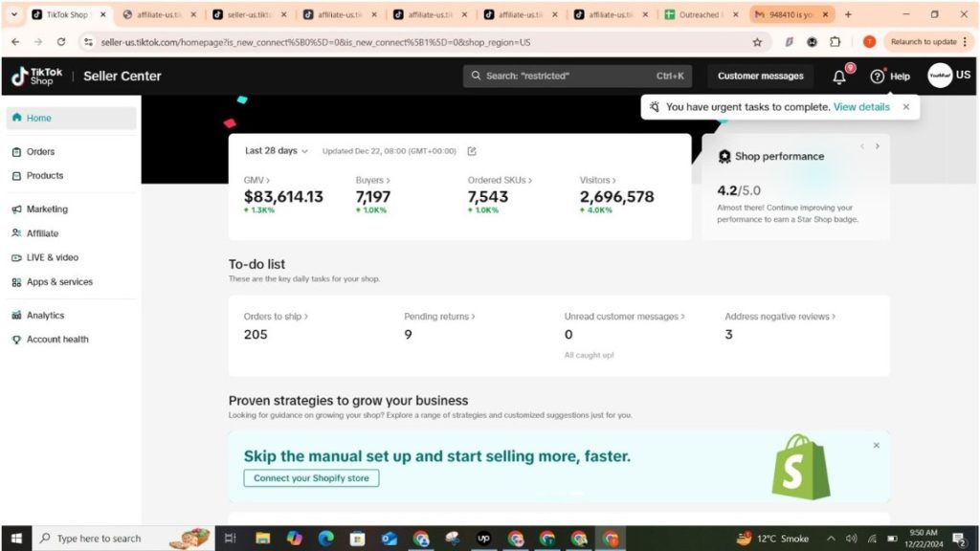Image resolution: width=980 pixels, height=551 pixels.
Task: Open the shop profile avatar
Action: coord(939,76)
